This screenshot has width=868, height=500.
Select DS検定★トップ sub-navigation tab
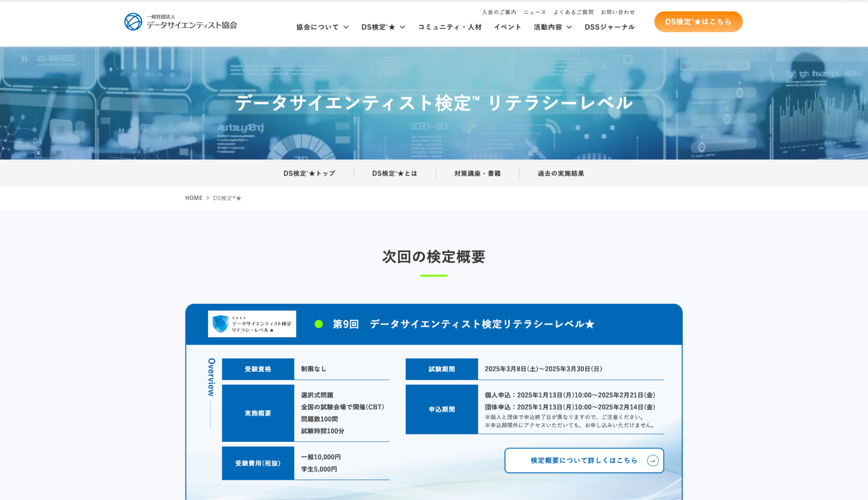tap(309, 173)
